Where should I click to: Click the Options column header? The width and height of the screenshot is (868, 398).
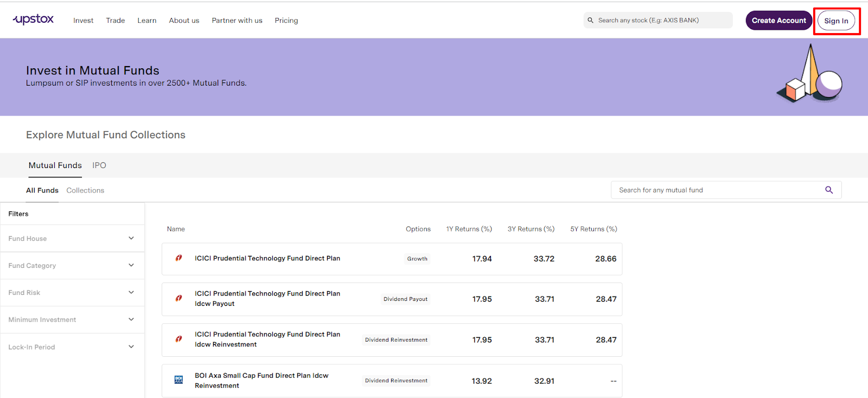pos(418,229)
